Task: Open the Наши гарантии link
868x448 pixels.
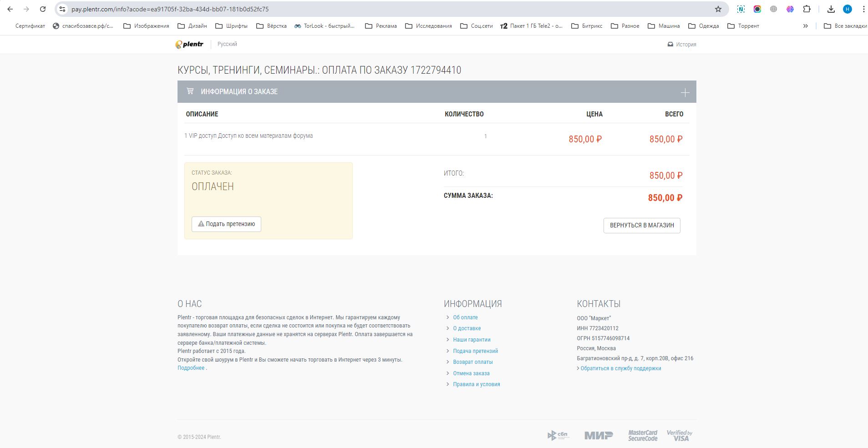Action: pyautogui.click(x=472, y=340)
